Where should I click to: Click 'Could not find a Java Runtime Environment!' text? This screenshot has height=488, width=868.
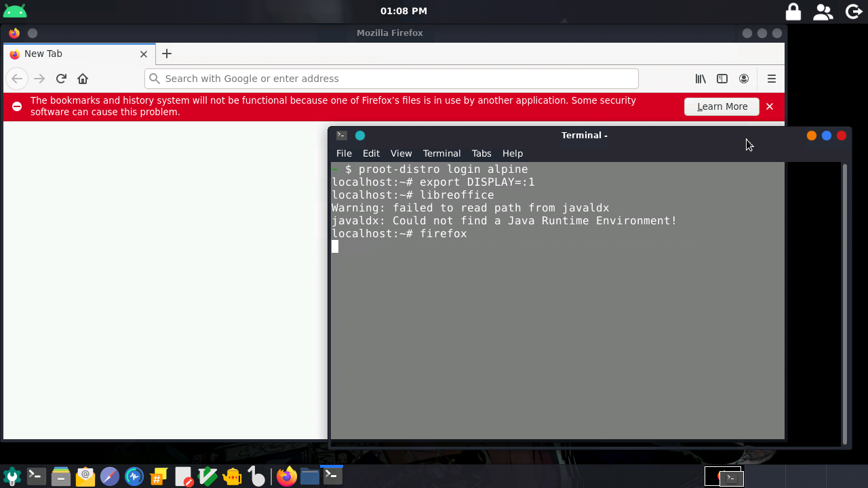534,221
